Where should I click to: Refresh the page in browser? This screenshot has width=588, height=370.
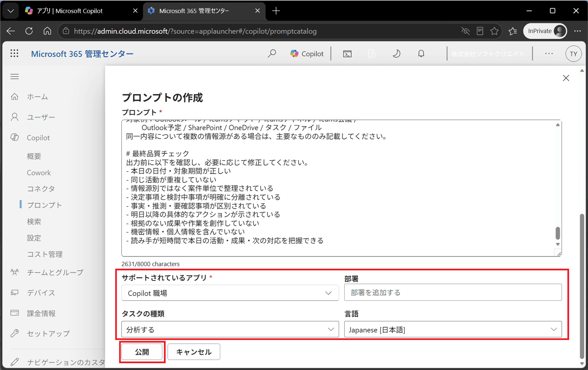pos(29,31)
